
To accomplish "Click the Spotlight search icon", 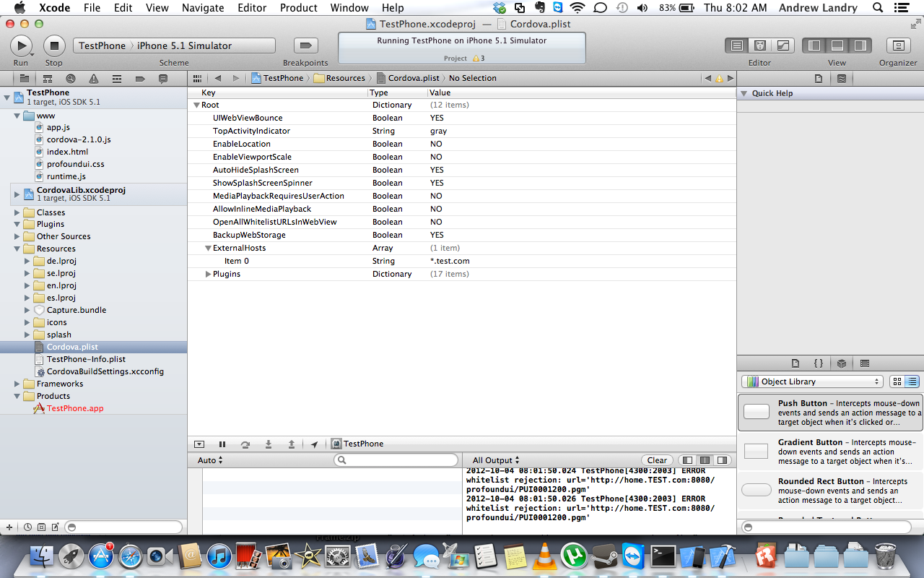I will (x=878, y=8).
